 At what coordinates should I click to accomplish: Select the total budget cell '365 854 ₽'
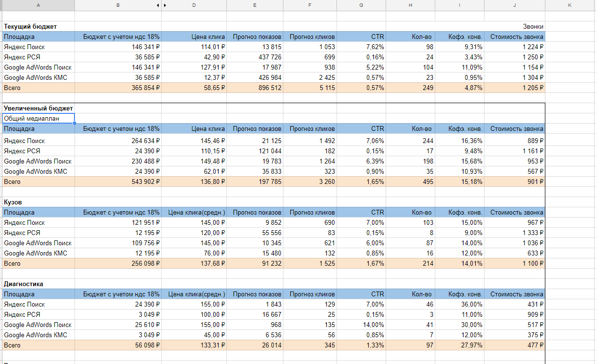pos(118,88)
